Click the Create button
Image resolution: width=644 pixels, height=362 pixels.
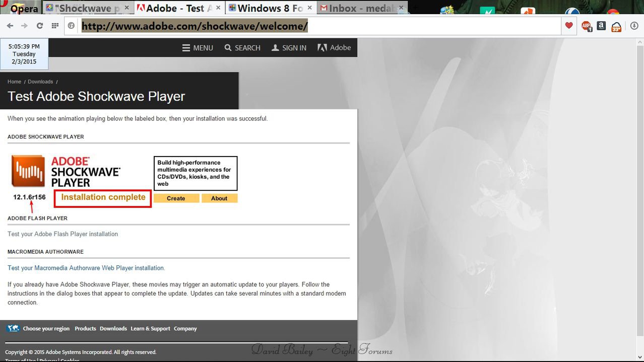pos(176,198)
